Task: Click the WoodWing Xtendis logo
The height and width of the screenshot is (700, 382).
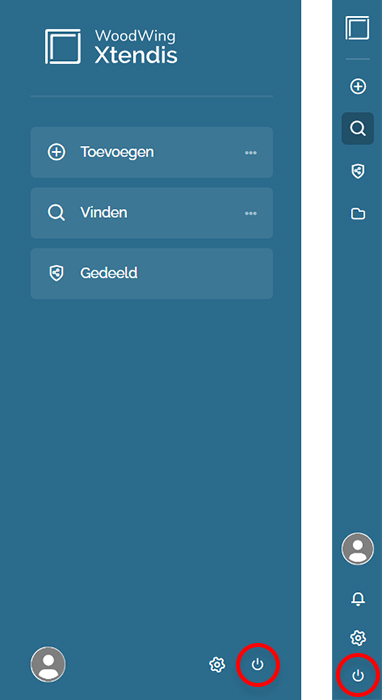Action: click(x=111, y=46)
